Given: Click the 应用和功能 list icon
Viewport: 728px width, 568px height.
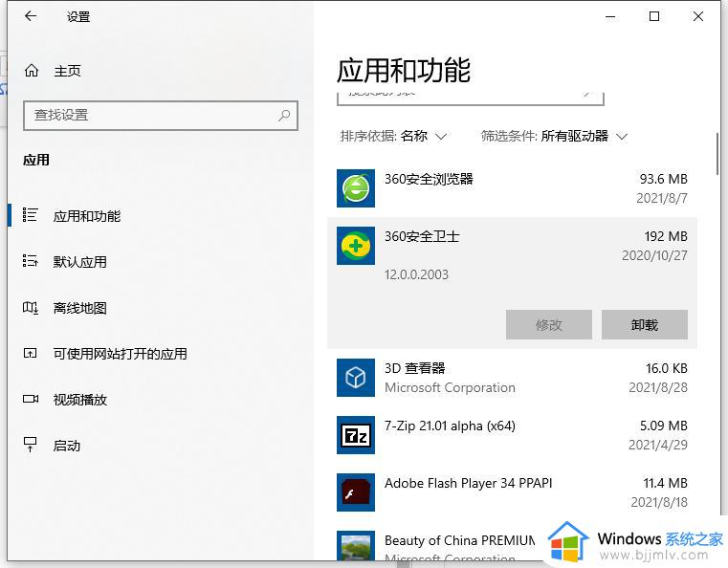Looking at the screenshot, I should tap(31, 215).
